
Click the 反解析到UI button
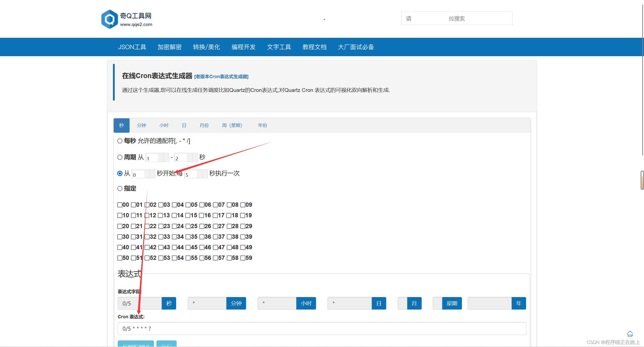click(x=136, y=345)
